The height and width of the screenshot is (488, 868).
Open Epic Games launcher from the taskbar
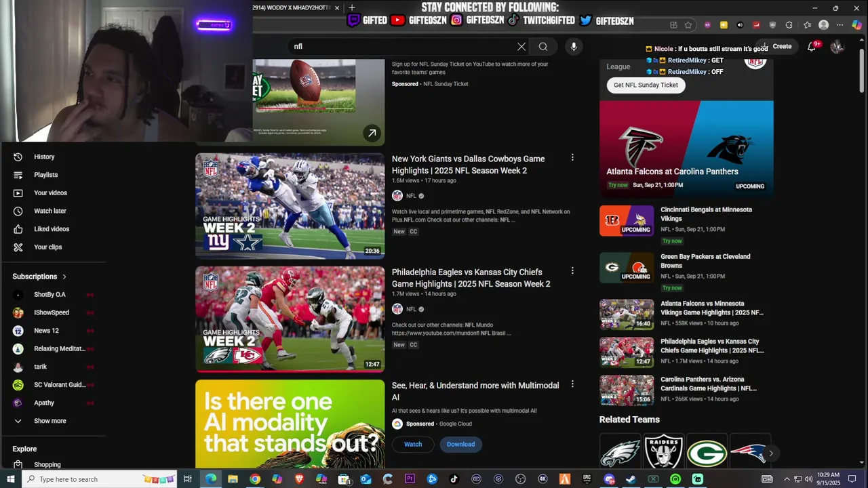click(587, 479)
